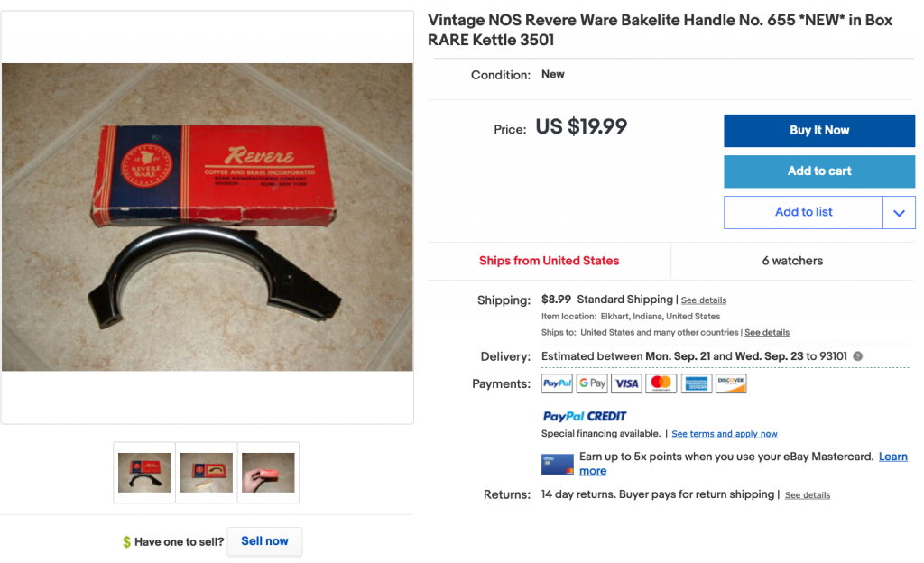Click the Add to cart button
924x563 pixels.
tap(819, 171)
